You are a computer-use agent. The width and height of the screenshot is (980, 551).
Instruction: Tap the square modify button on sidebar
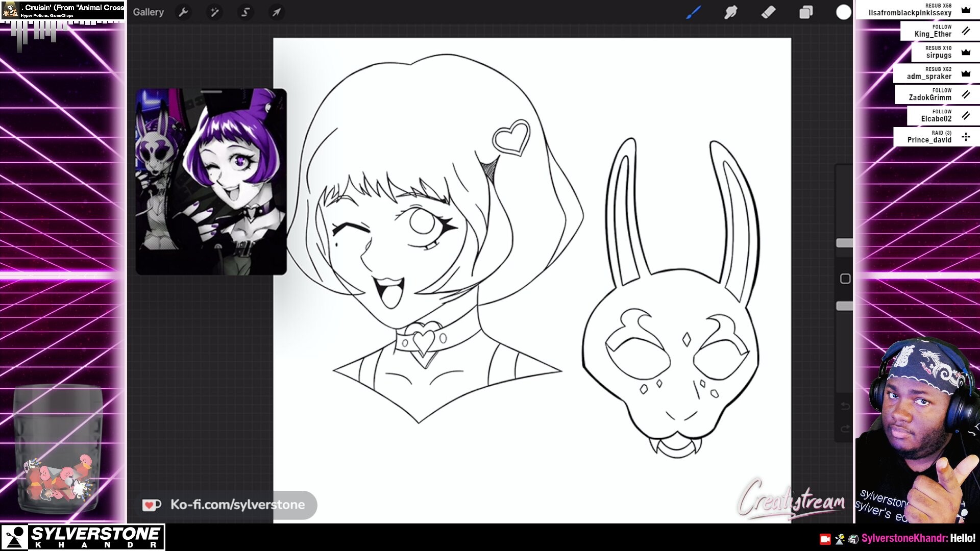pos(845,279)
